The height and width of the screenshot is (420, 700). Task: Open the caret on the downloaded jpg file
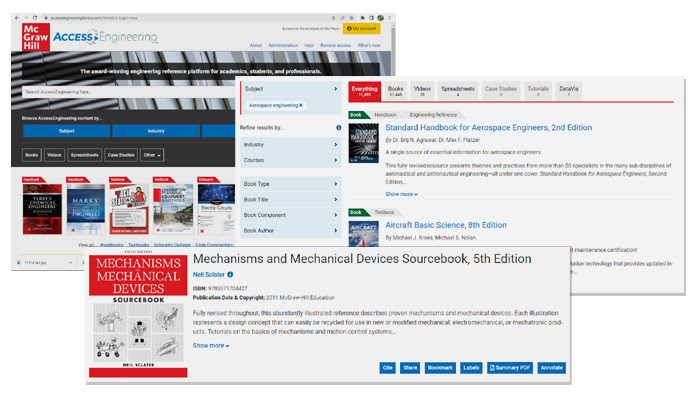coord(70,262)
